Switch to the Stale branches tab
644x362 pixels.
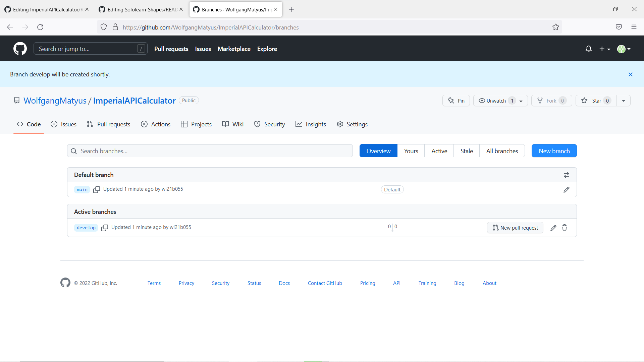pyautogui.click(x=467, y=151)
